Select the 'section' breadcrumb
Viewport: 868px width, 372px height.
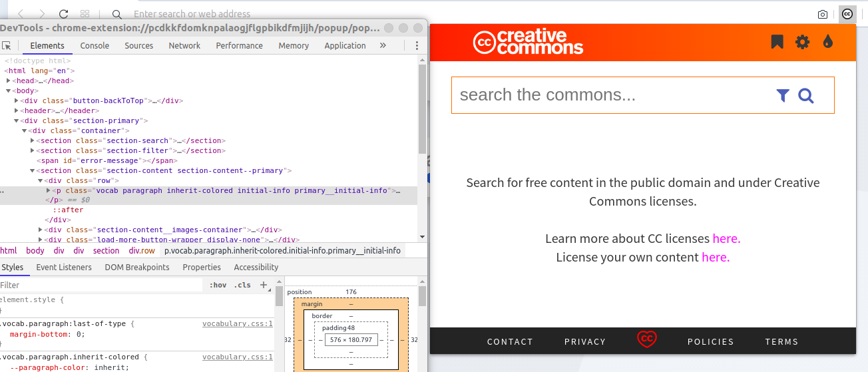click(106, 251)
